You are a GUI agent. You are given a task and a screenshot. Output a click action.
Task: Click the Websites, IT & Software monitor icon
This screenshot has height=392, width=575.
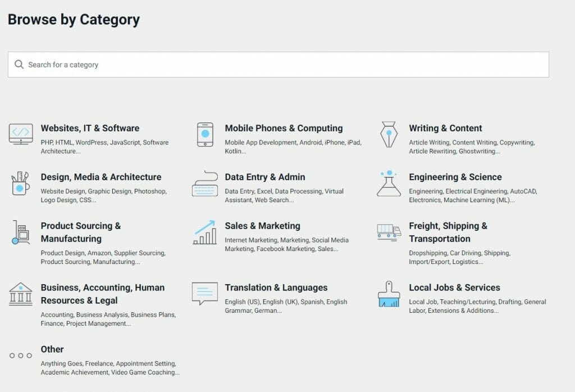tap(21, 135)
